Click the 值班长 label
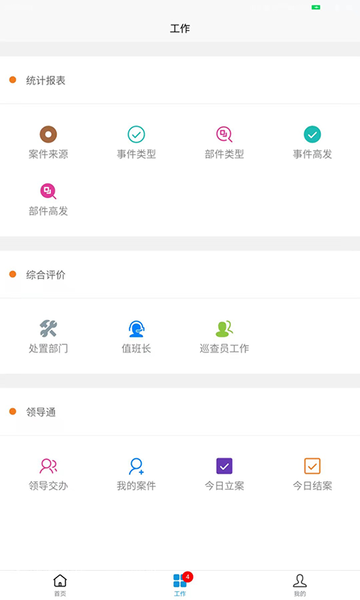Screen dimensions: 360x600 [136, 348]
